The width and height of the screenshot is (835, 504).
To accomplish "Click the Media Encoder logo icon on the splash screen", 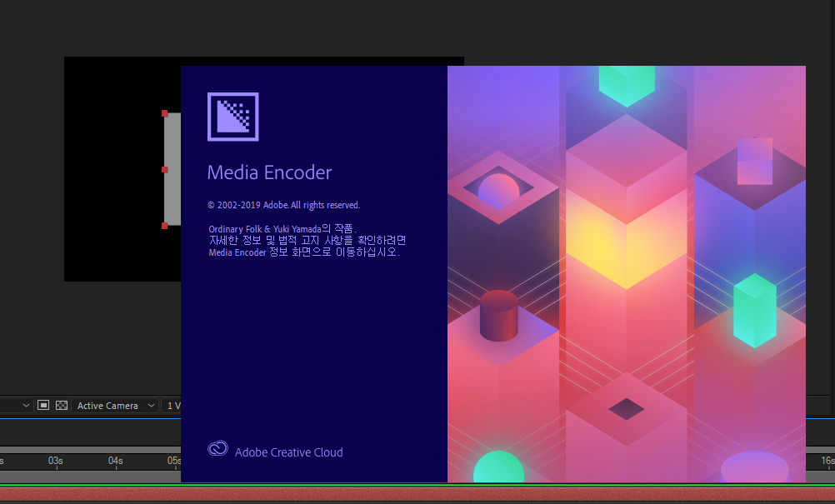I will pos(232,117).
